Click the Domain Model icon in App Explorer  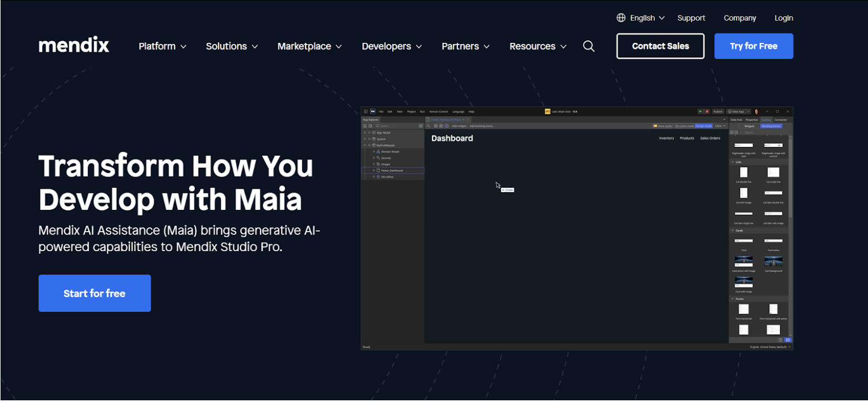click(378, 151)
